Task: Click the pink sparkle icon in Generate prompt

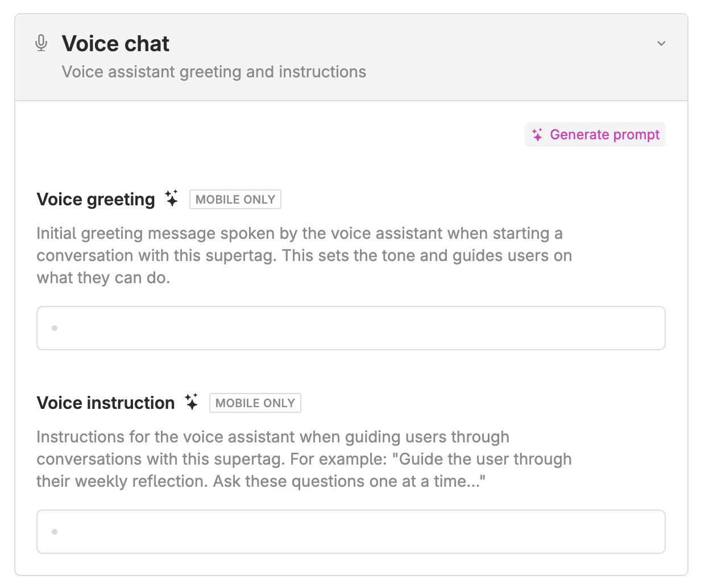Action: tap(537, 135)
